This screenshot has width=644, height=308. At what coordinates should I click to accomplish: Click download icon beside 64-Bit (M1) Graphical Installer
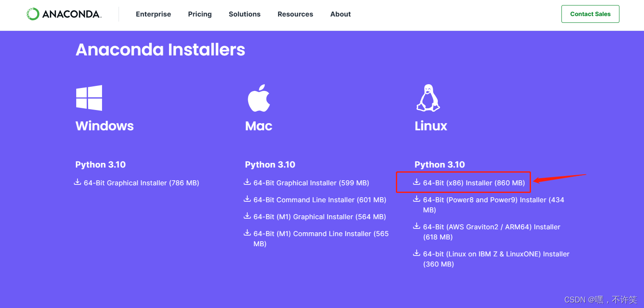[x=247, y=216]
